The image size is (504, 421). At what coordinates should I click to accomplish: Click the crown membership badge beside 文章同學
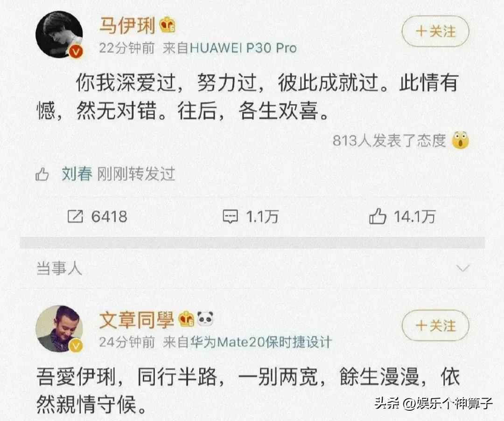(x=186, y=319)
